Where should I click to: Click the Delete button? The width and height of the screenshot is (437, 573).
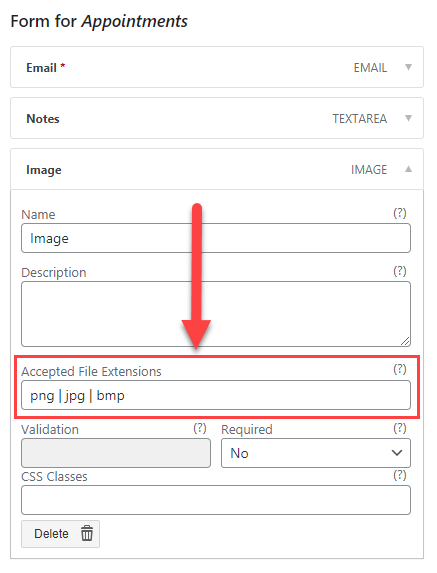(60, 534)
